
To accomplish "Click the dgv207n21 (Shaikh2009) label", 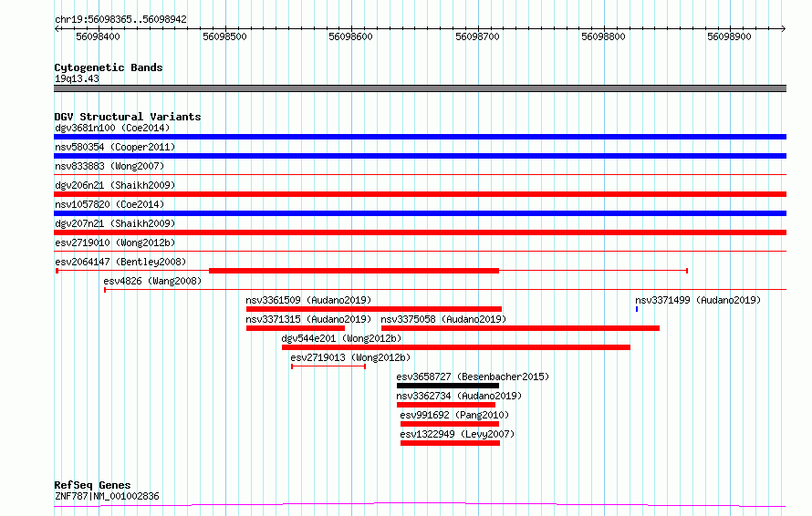I will pos(115,223).
